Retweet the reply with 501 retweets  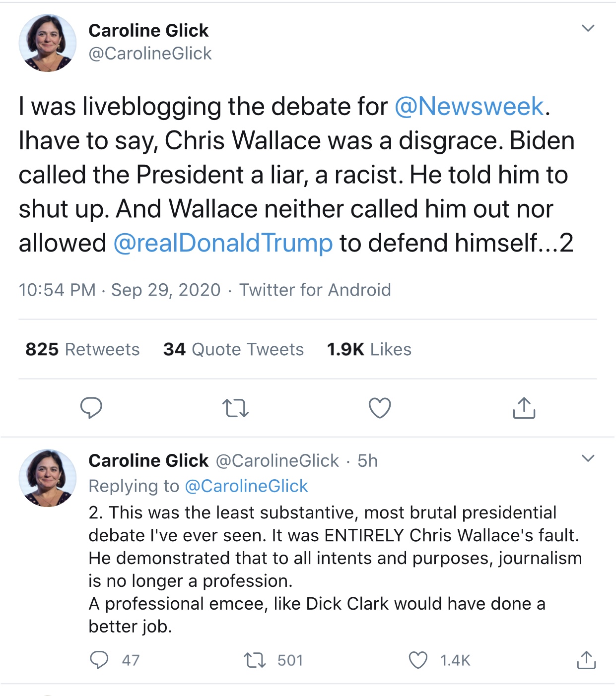pos(255,660)
